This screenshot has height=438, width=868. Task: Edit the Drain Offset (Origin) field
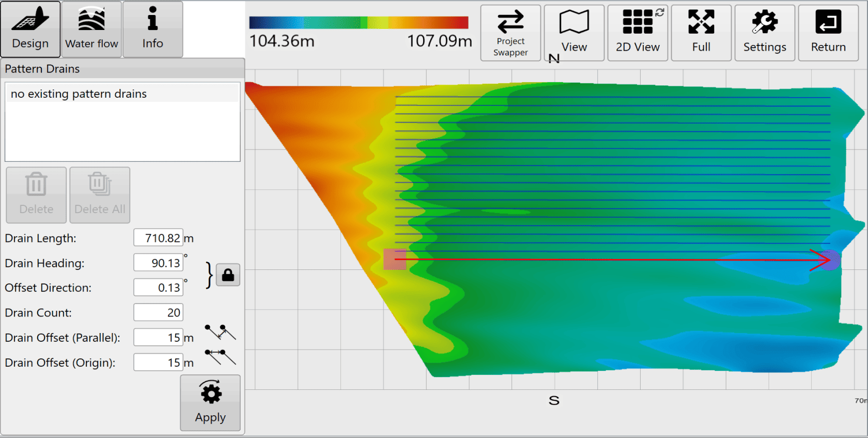158,362
